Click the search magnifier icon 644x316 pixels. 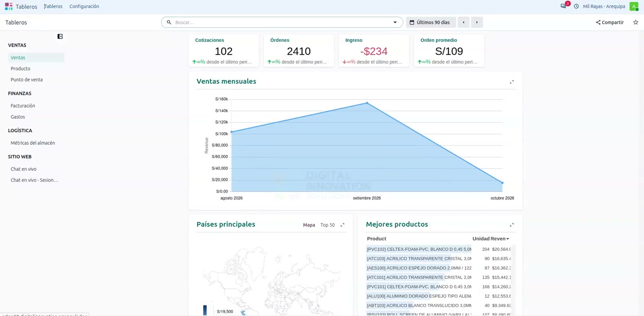click(169, 23)
